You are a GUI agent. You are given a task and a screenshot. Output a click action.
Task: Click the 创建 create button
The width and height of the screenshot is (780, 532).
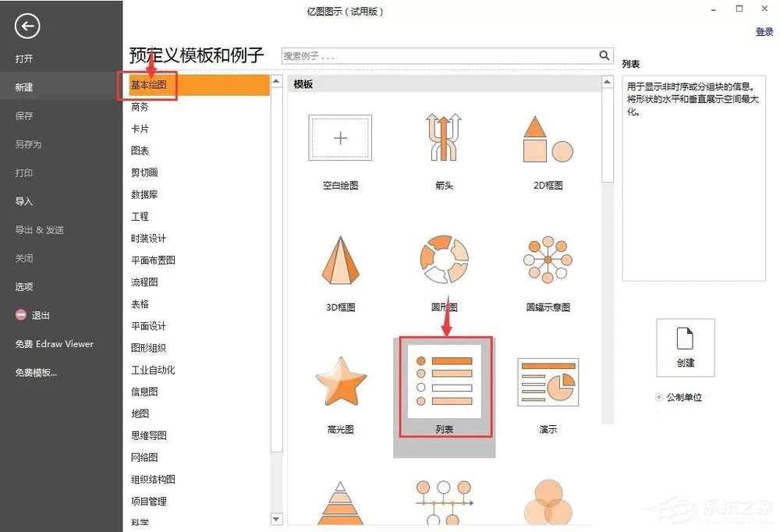(x=686, y=347)
